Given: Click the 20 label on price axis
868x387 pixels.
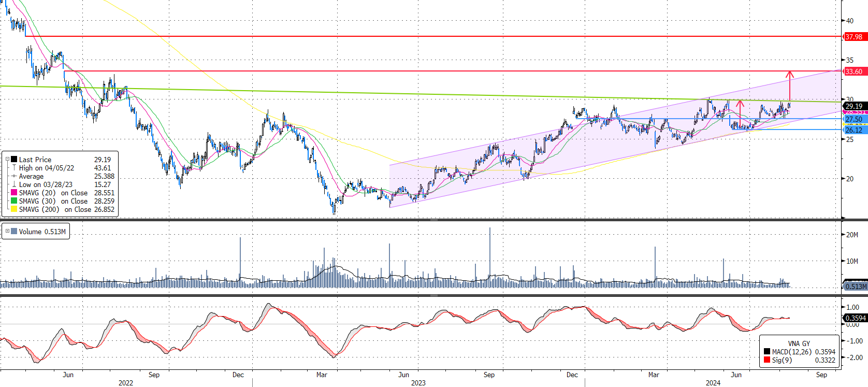Looking at the screenshot, I should coord(850,179).
